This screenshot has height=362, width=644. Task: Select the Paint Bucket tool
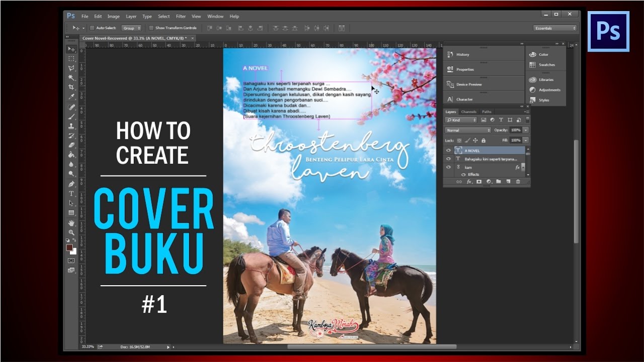71,155
